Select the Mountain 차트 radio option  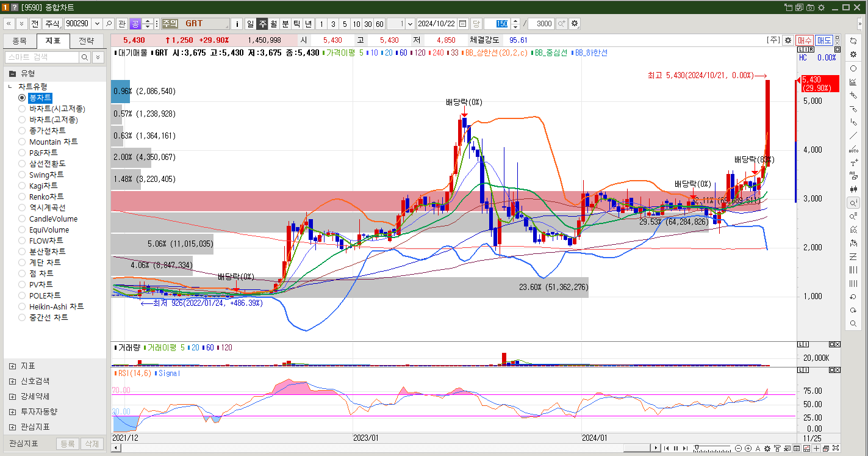tap(22, 142)
